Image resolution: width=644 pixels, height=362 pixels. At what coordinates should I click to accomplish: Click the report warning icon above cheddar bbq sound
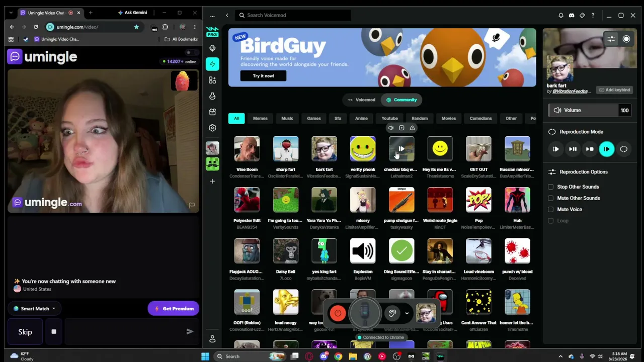click(x=412, y=128)
